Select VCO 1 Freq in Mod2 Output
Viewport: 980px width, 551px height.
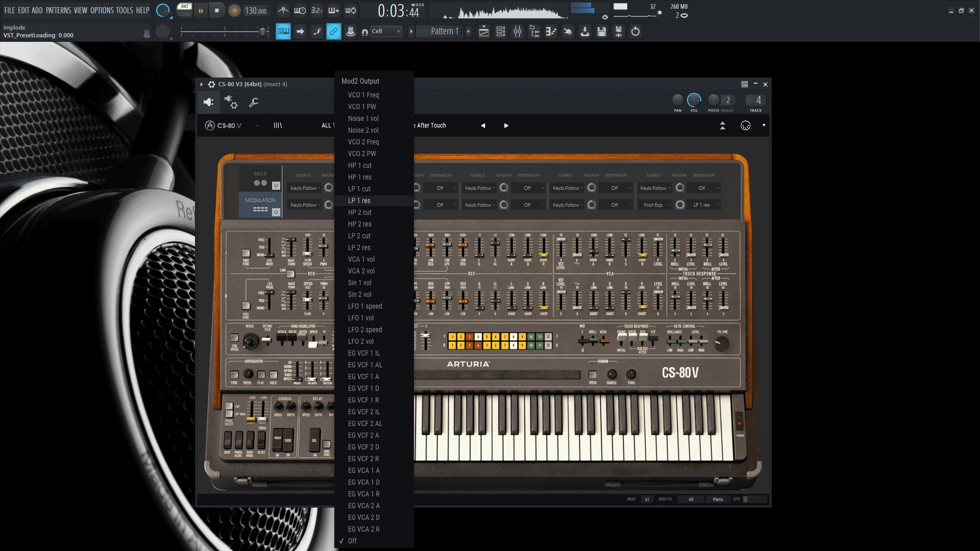point(374,95)
